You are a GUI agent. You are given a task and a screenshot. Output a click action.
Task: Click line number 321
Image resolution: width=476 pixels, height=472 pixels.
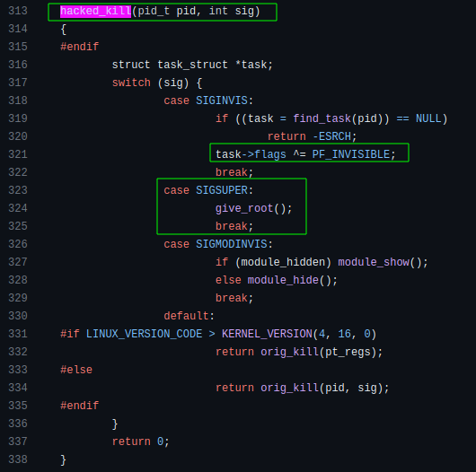pyautogui.click(x=18, y=154)
